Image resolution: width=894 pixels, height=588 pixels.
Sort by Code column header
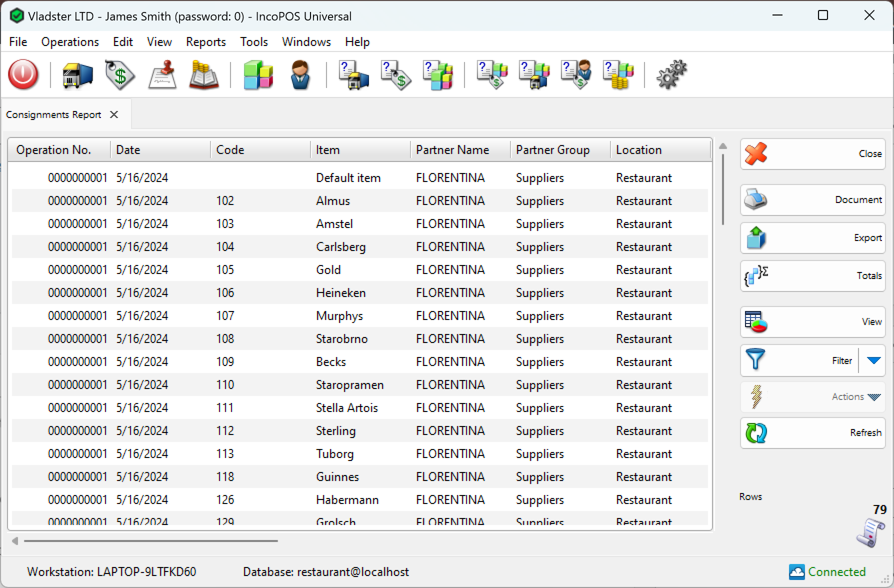(x=260, y=150)
